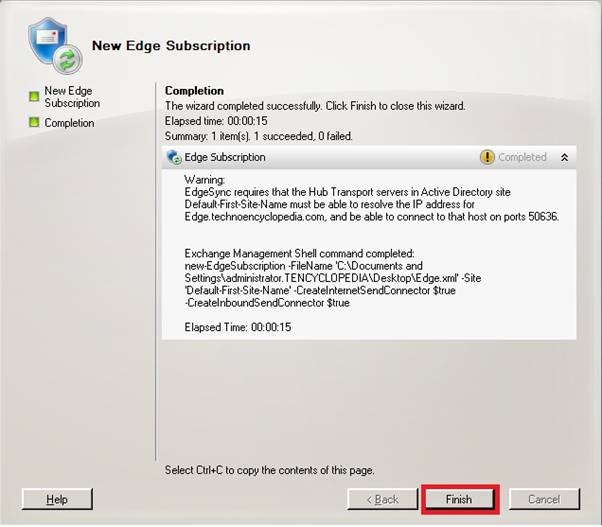Select the Completion step in sidebar
This screenshot has height=527, width=602.
click(x=69, y=123)
